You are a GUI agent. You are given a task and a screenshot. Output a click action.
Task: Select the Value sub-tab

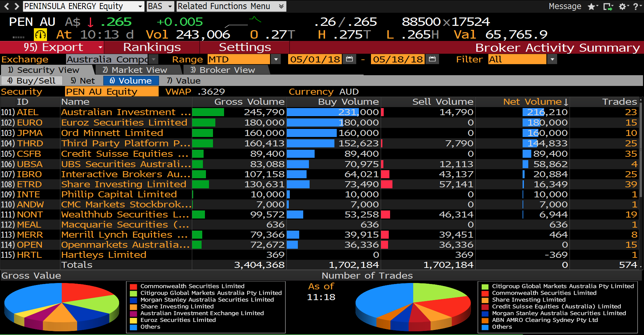(184, 81)
